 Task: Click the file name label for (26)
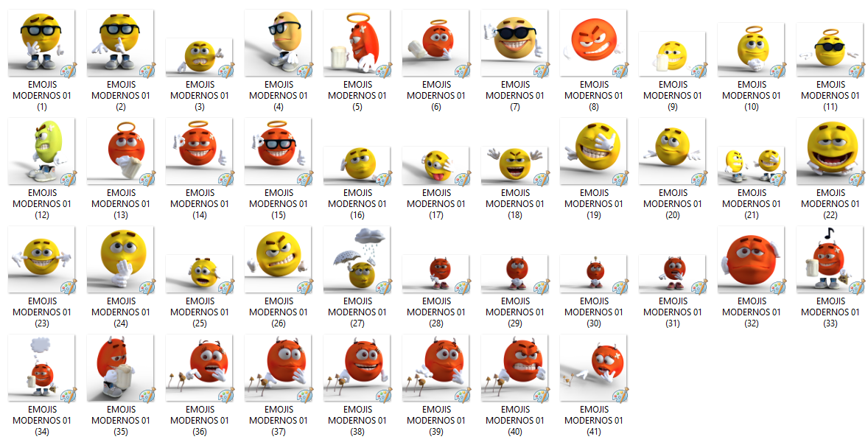click(278, 312)
